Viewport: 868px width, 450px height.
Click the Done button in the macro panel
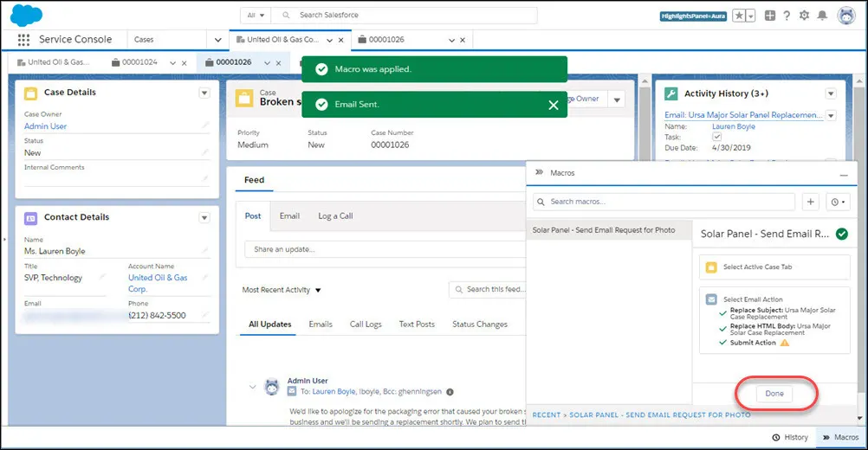click(774, 394)
